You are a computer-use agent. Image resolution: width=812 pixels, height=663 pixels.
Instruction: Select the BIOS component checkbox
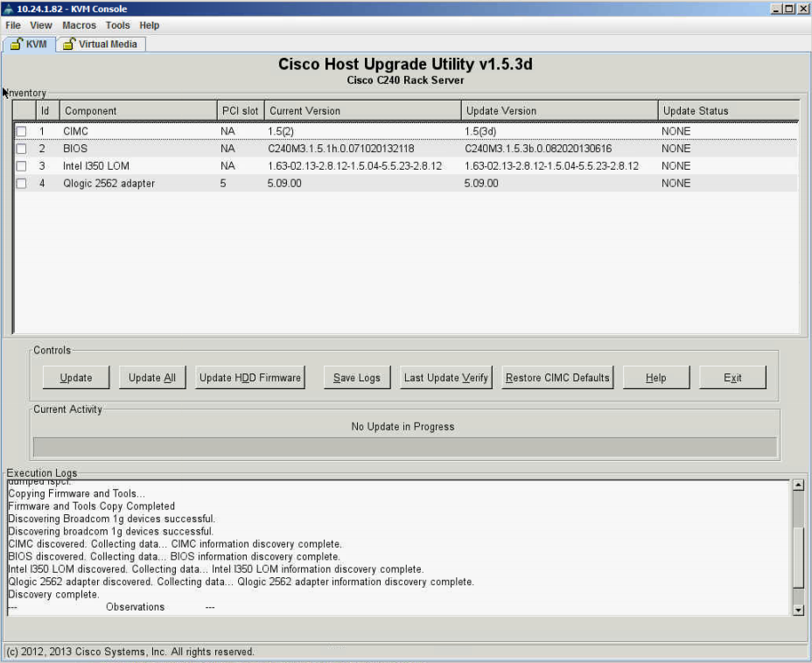(21, 149)
